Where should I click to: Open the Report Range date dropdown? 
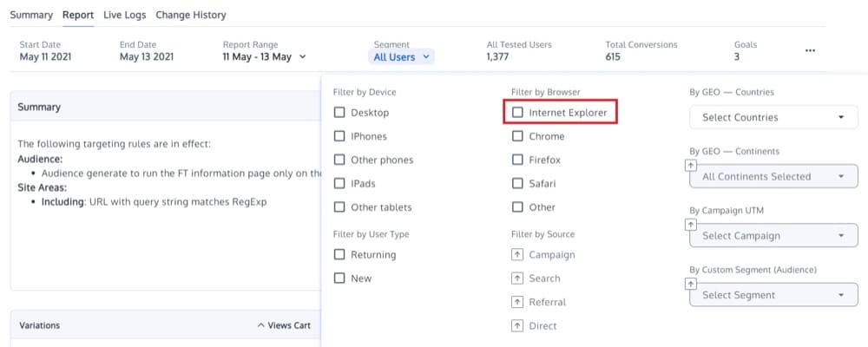[264, 57]
